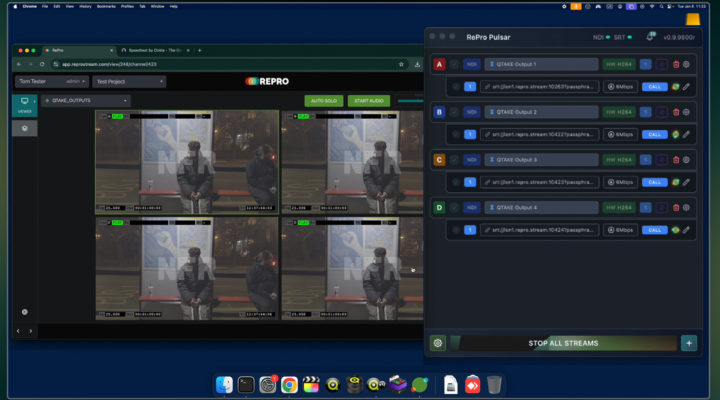Click the sidebar icon below Viewer
The width and height of the screenshot is (720, 400).
(25, 129)
